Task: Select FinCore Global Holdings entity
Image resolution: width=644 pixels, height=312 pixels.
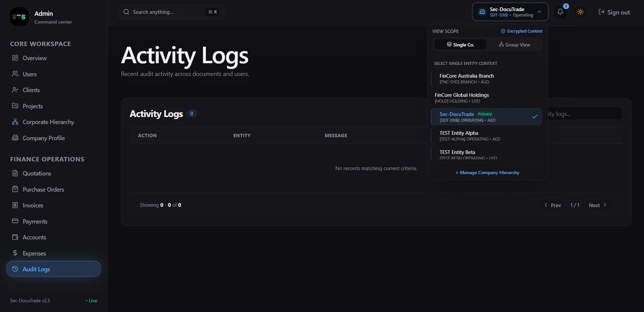Action: 486,98
